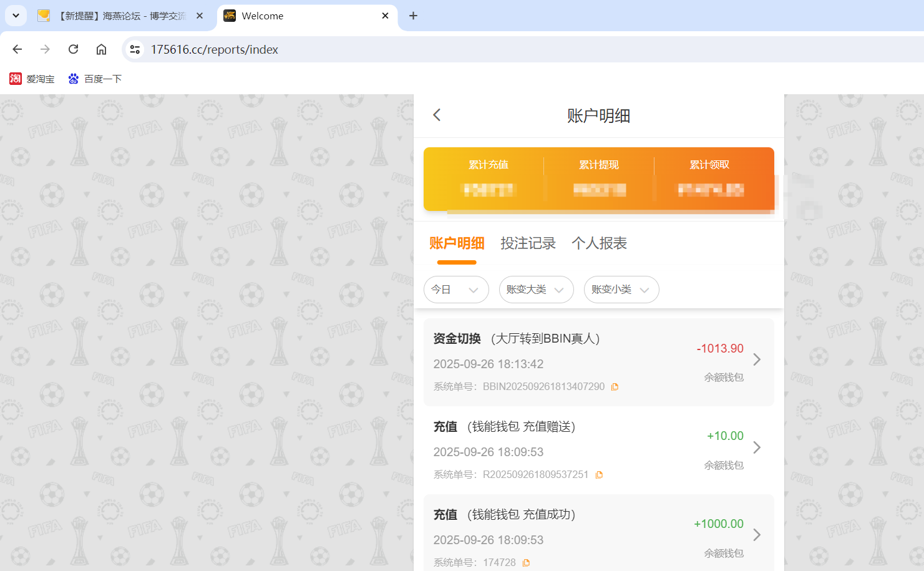Open the tab search chevron menu
The image size is (924, 571).
pos(16,16)
